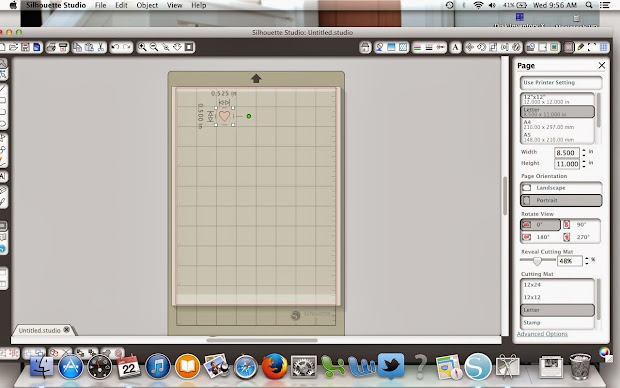Image resolution: width=620 pixels, height=388 pixels.
Task: Choose A4 page size
Action: (558, 125)
